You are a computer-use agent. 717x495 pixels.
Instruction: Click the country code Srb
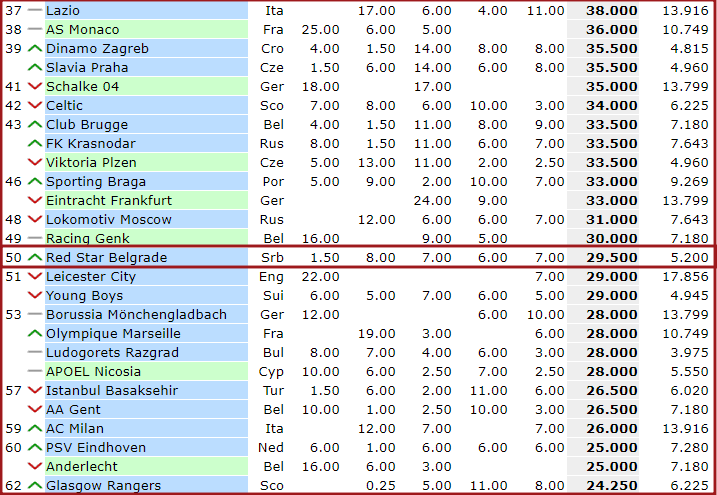[x=272, y=257]
